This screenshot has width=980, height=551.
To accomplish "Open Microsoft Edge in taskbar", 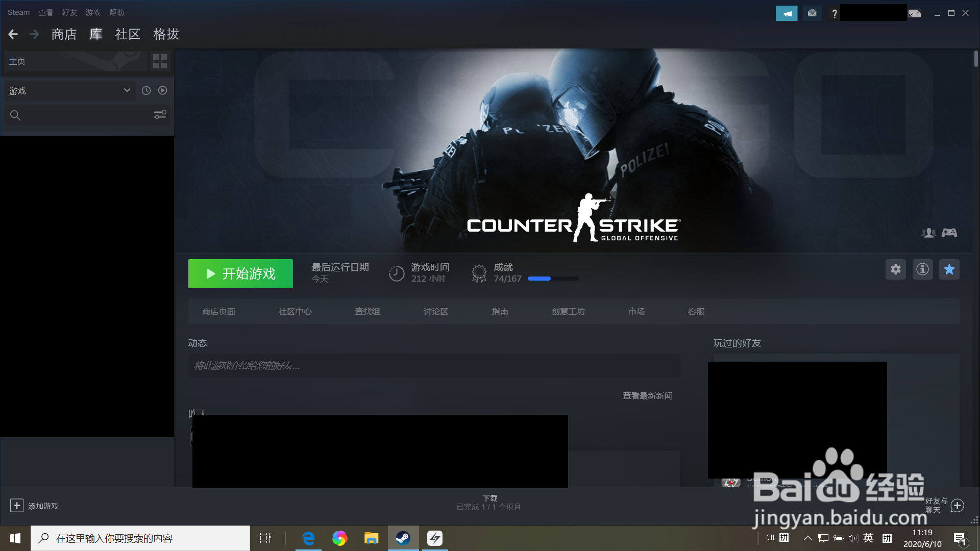I will pos(308,538).
